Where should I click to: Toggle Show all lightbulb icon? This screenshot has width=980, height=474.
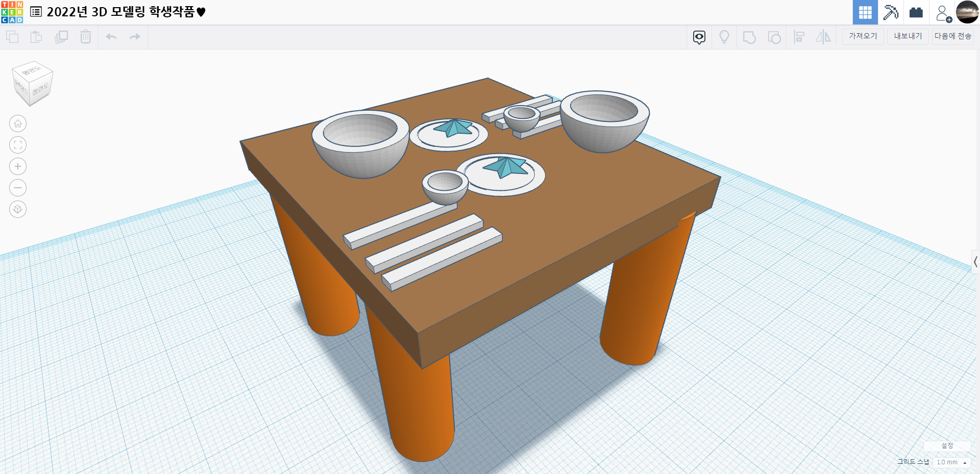click(x=724, y=37)
